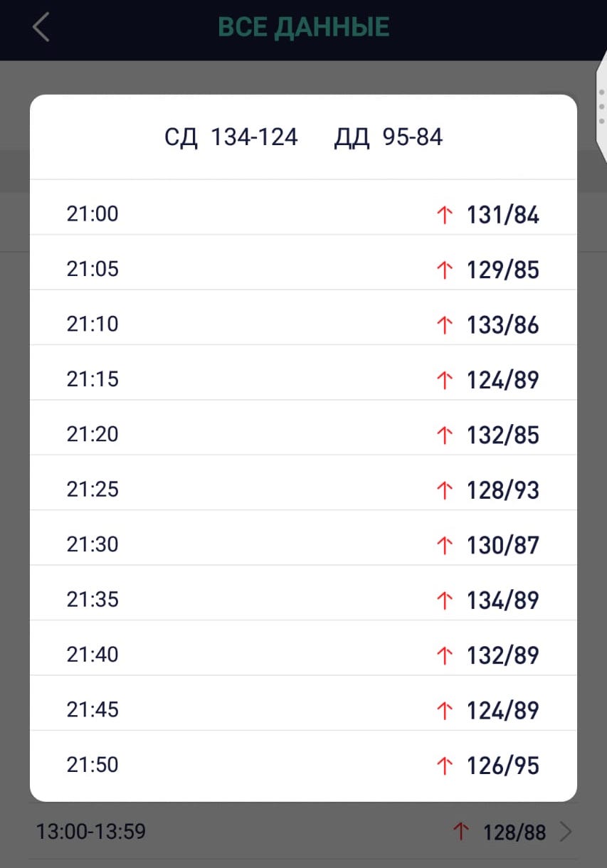Tap the back arrow in the header
Image resolution: width=607 pixels, height=868 pixels.
(41, 28)
